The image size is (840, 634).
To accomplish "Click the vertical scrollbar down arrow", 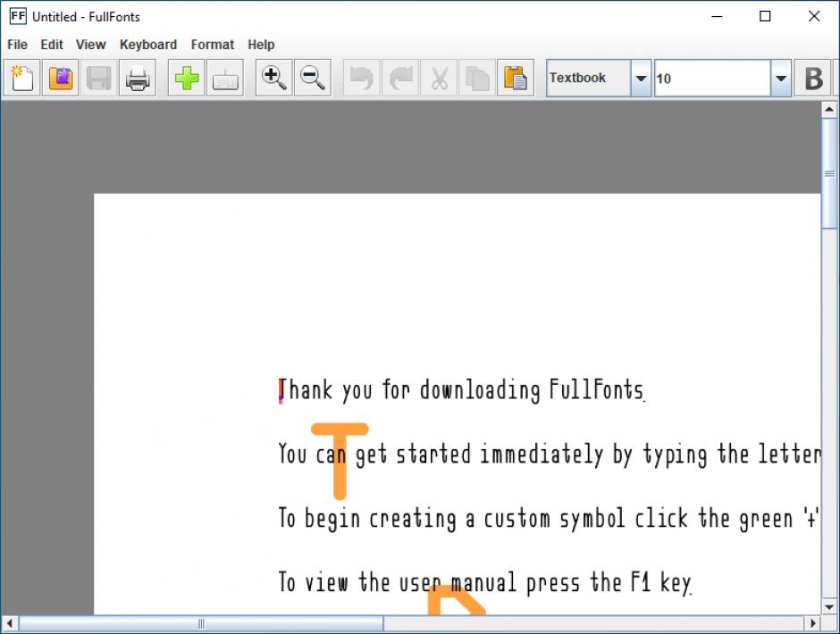I will pos(829,606).
